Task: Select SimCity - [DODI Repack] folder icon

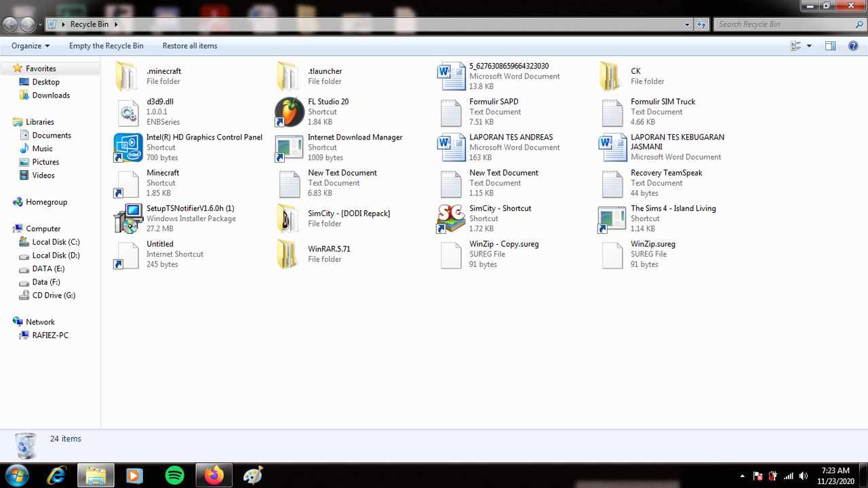Action: [289, 218]
